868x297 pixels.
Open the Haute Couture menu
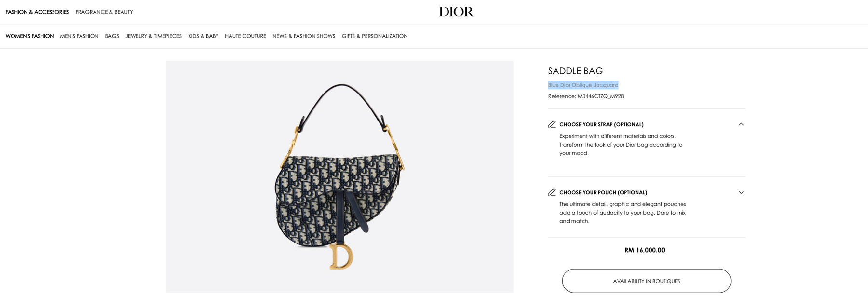point(245,36)
